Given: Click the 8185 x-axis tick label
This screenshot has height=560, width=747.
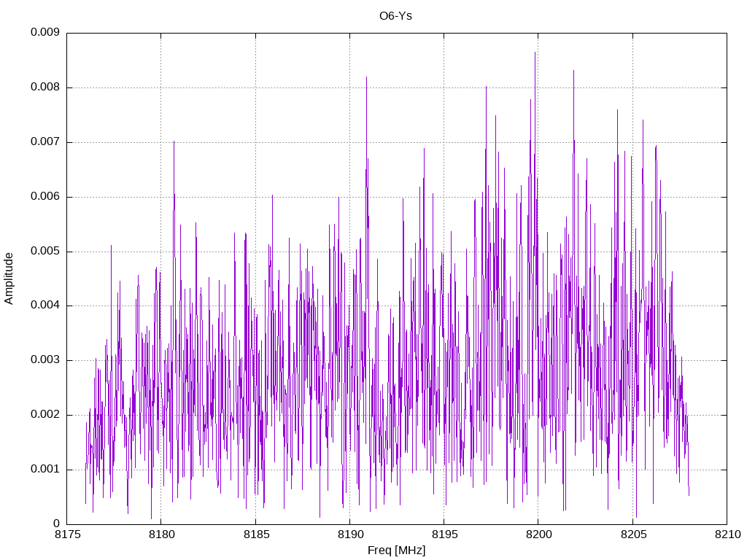Looking at the screenshot, I should point(256,534).
